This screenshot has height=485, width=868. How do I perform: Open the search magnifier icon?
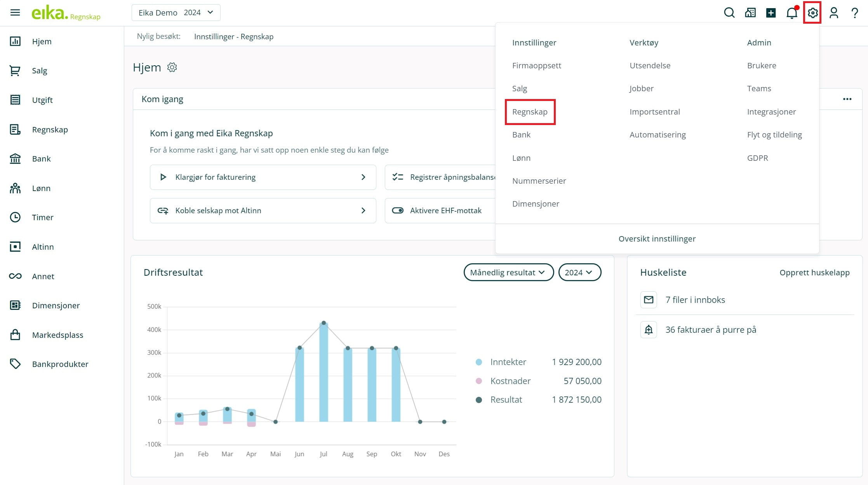[x=729, y=13]
